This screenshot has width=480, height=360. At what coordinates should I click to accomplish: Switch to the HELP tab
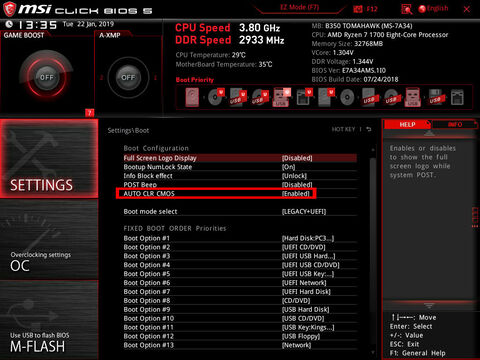(x=407, y=124)
